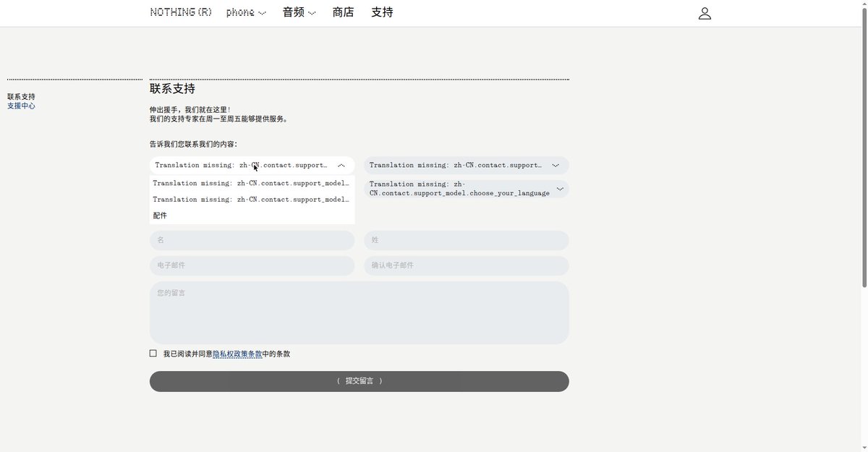Viewport: 868px width, 452px height.
Task: Click the 确认电子邮件 input field
Action: pyautogui.click(x=466, y=265)
